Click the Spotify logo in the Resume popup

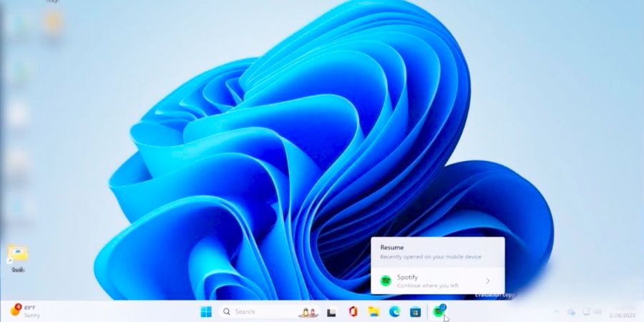[386, 280]
